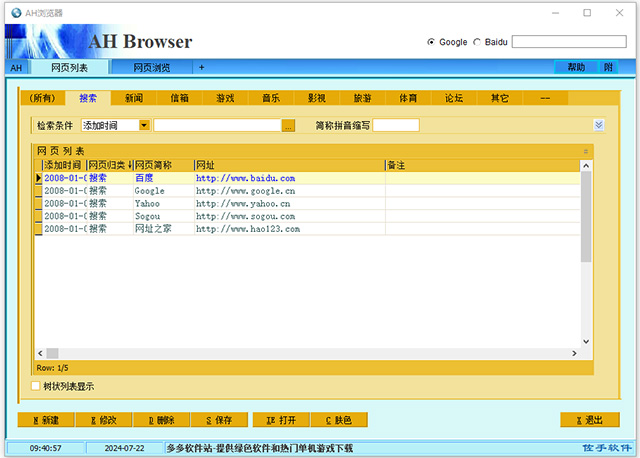Viewport: 640px width, 458px height.
Task: Click the ellipsis button beside search condition field
Action: point(288,126)
